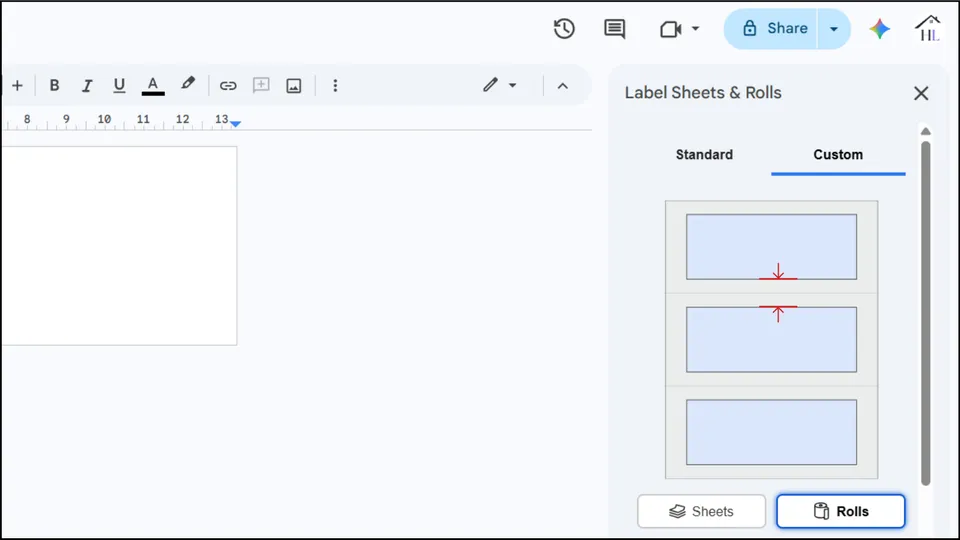Open the comments panel icon
The width and height of the screenshot is (960, 540).
click(x=614, y=29)
